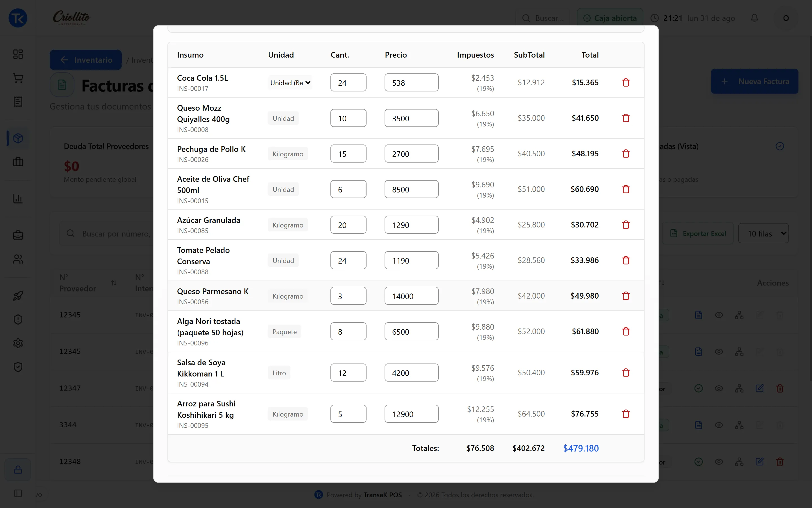Remove the Salsa de Soya Kikkoman row
This screenshot has height=508, width=812.
tap(626, 373)
